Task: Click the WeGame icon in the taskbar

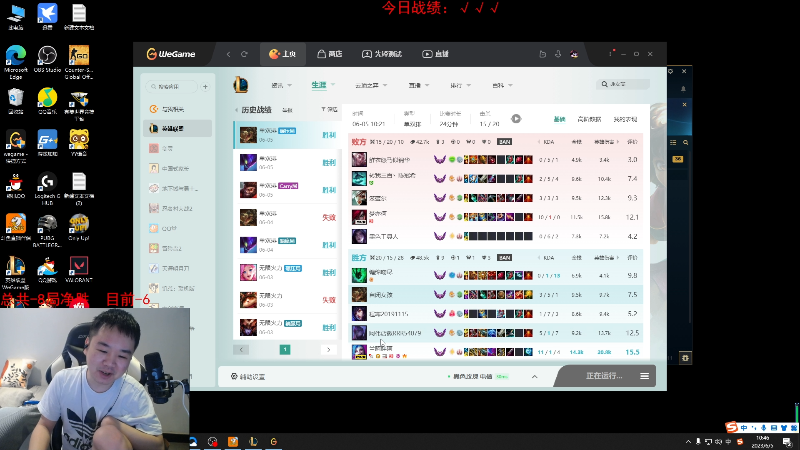Action: tap(273, 441)
